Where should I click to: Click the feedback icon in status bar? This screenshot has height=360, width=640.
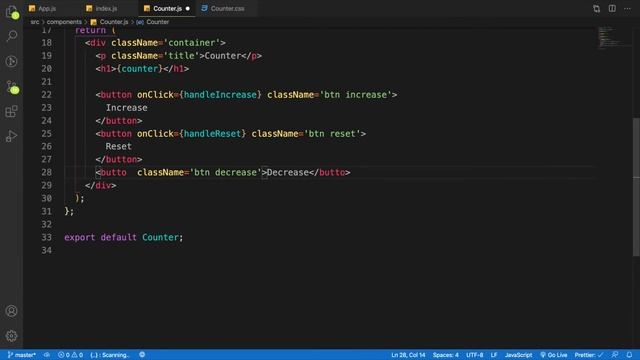(615, 355)
